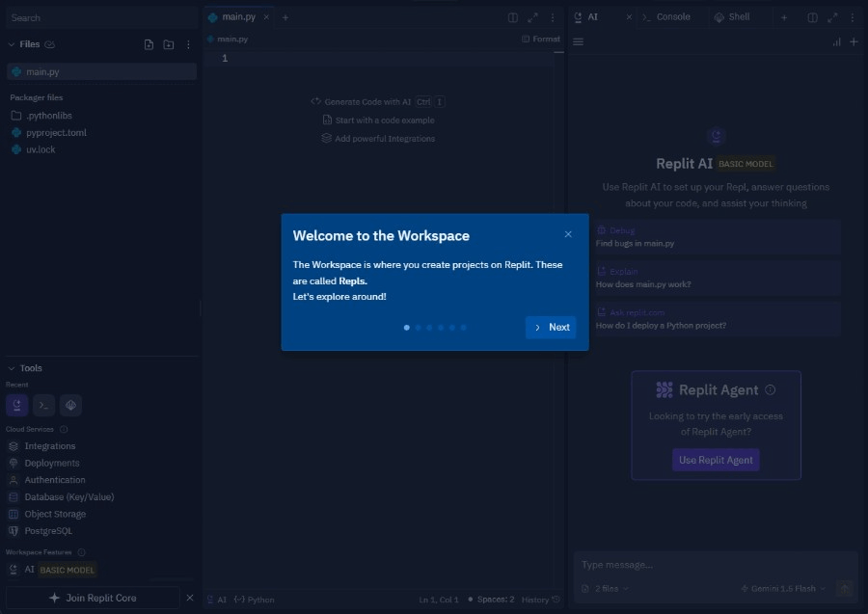Open the AI chat hamburger menu

click(578, 41)
